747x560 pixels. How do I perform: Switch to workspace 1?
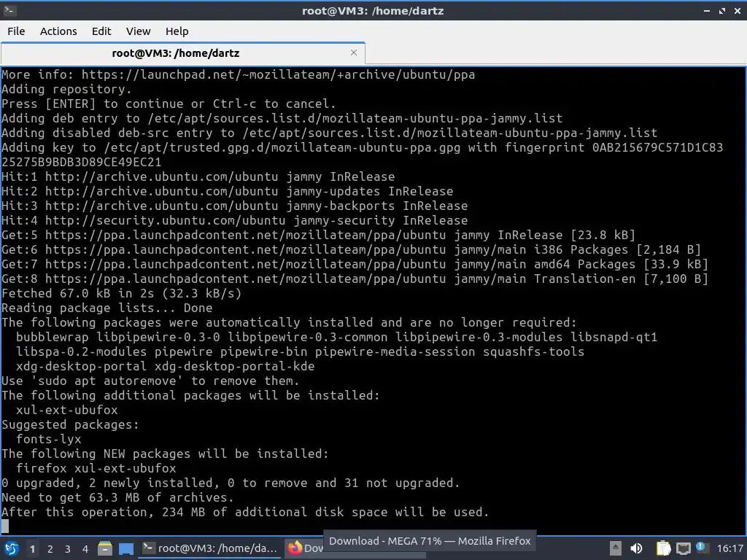point(32,549)
